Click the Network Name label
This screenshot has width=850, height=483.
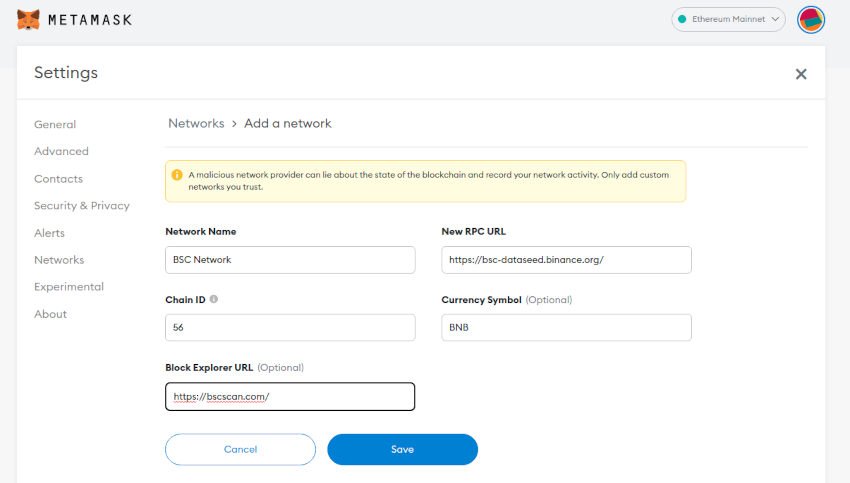tap(201, 231)
